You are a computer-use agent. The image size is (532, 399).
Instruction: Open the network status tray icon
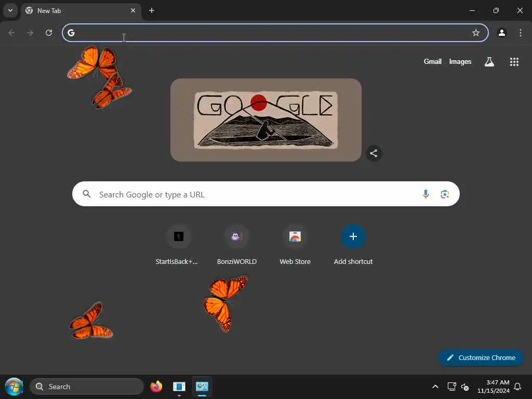click(x=451, y=387)
